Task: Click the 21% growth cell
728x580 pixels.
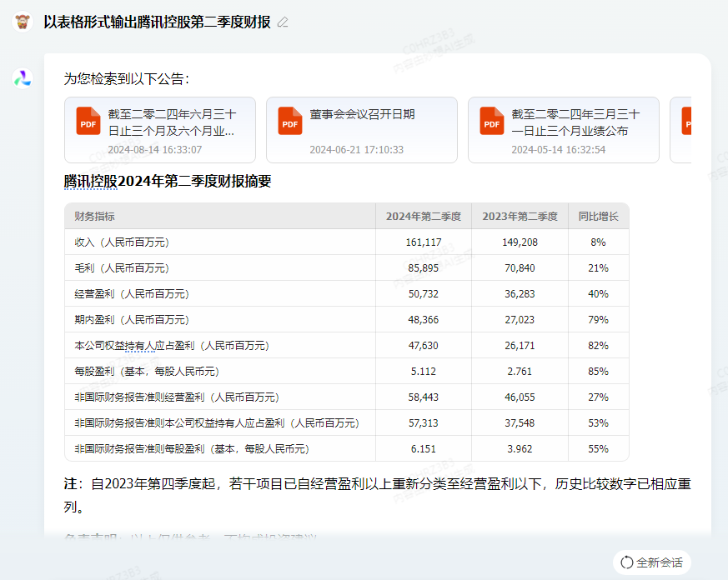Action: tap(598, 268)
